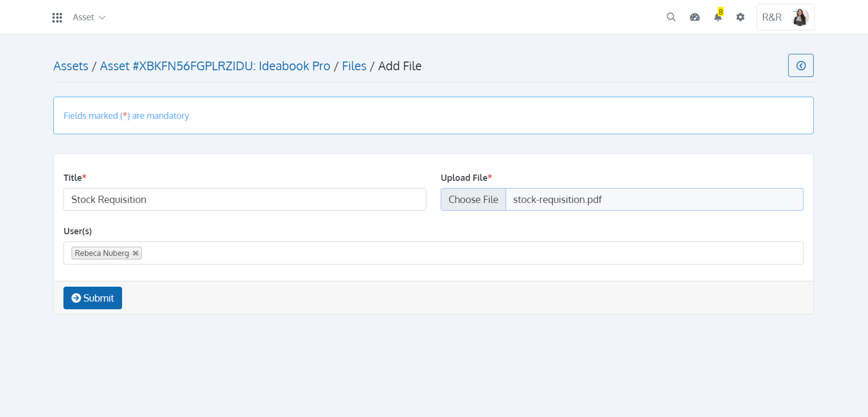Open the apps grid launcher icon
Screen dimensions: 868x417
pos(57,18)
